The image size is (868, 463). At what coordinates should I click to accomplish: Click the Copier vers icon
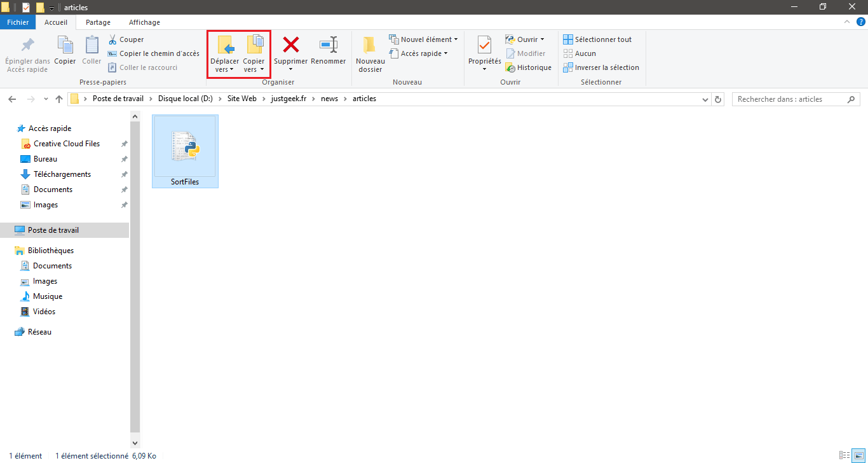pyautogui.click(x=254, y=45)
